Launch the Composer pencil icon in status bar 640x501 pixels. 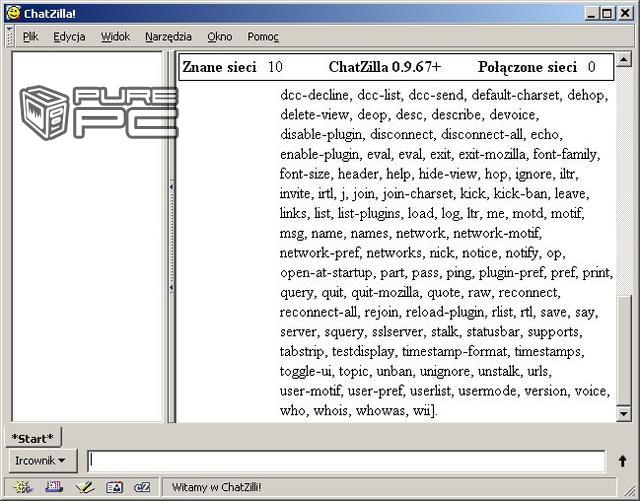click(x=84, y=487)
